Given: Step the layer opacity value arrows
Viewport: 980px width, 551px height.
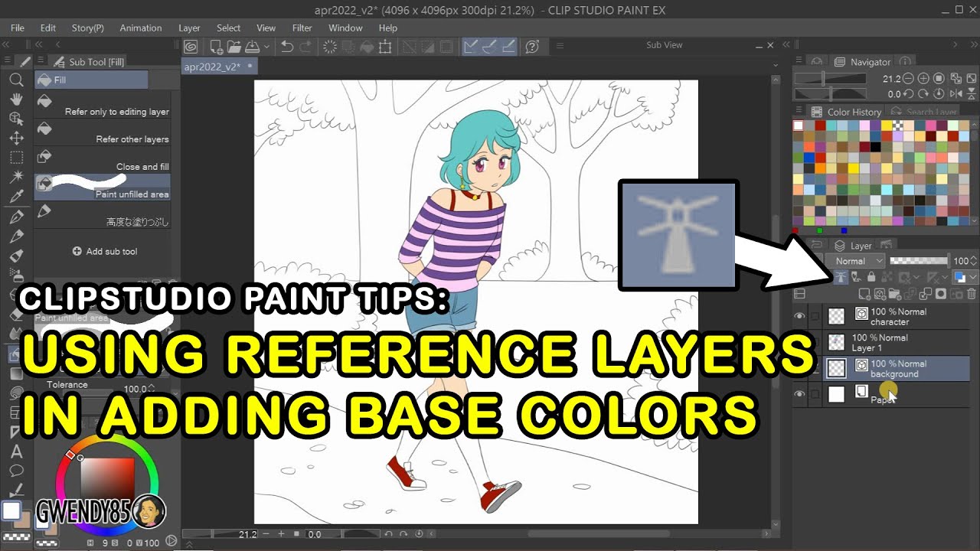Looking at the screenshot, I should pos(974,261).
